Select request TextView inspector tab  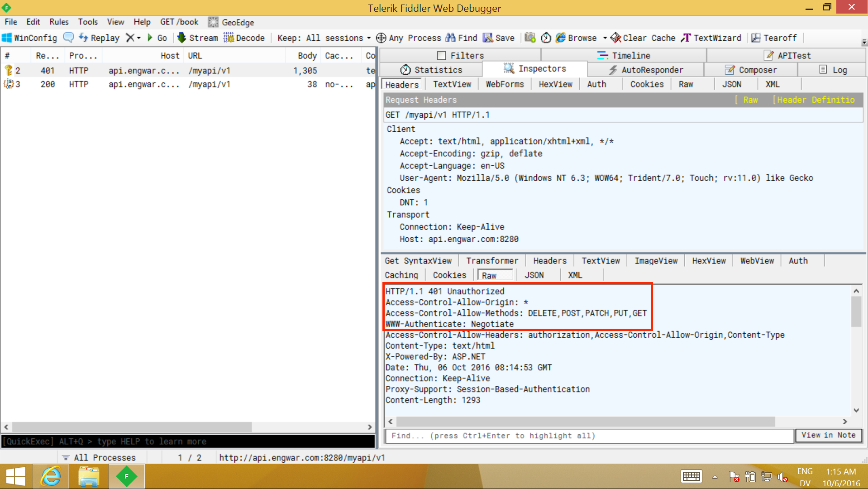tap(452, 84)
